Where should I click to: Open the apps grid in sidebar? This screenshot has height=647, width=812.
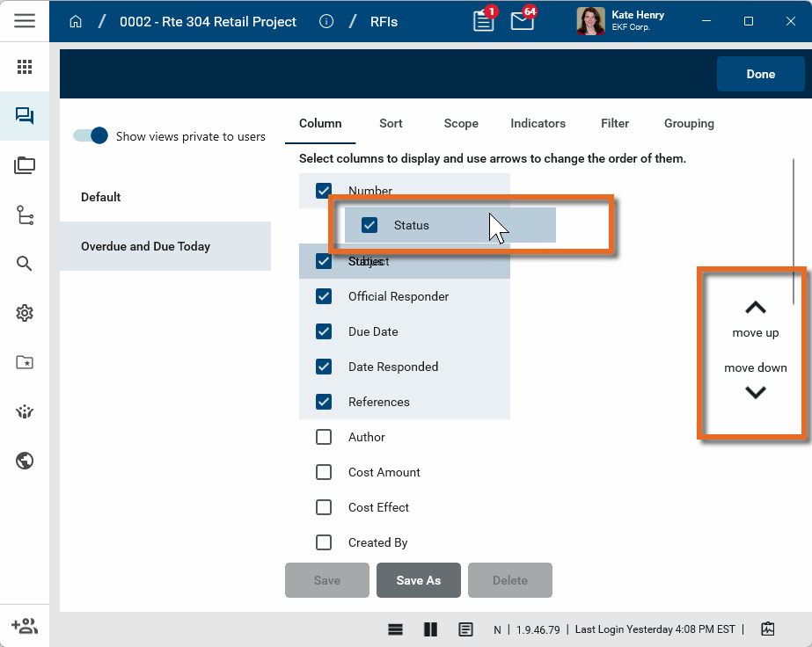click(25, 67)
